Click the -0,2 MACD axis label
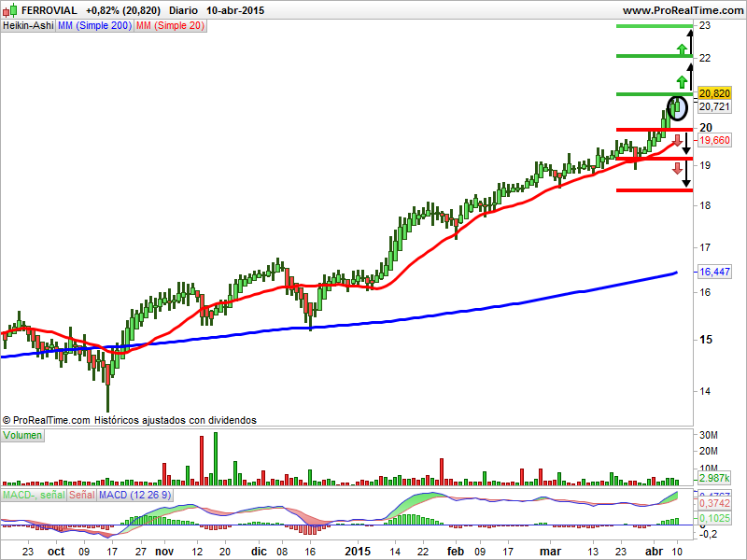The height and width of the screenshot is (560, 747). coord(707,534)
